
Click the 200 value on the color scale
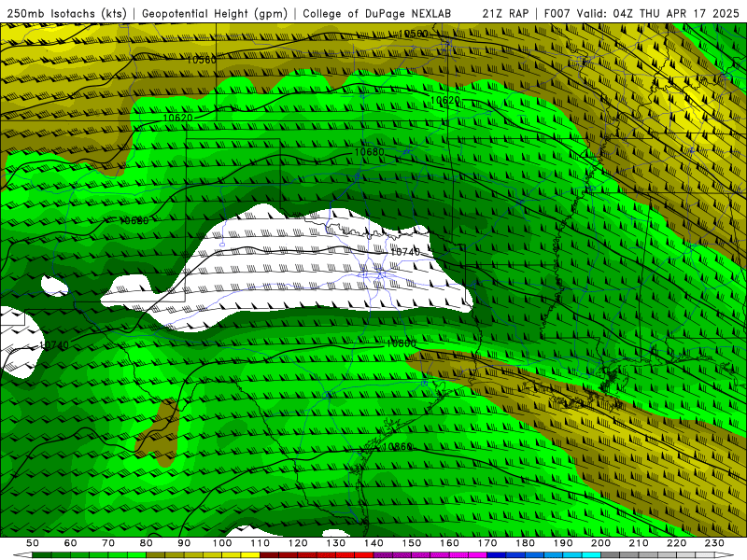[601, 543]
